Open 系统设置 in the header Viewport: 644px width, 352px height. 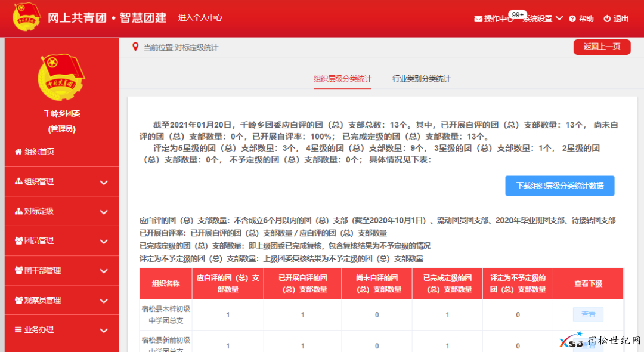point(538,19)
